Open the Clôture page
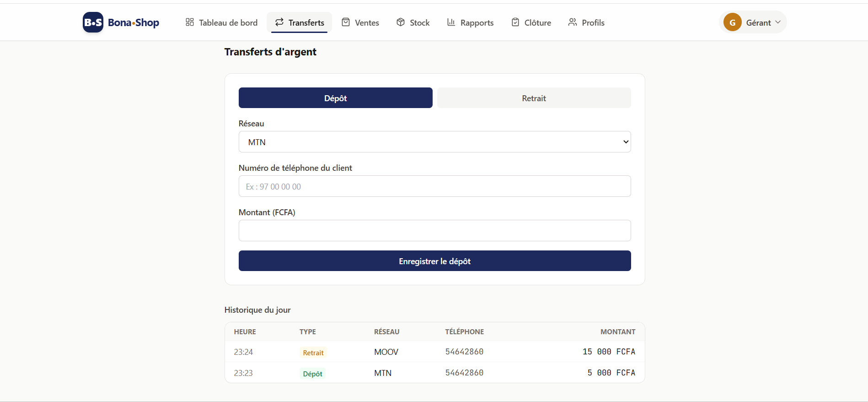Image resolution: width=868 pixels, height=402 pixels. (x=531, y=22)
